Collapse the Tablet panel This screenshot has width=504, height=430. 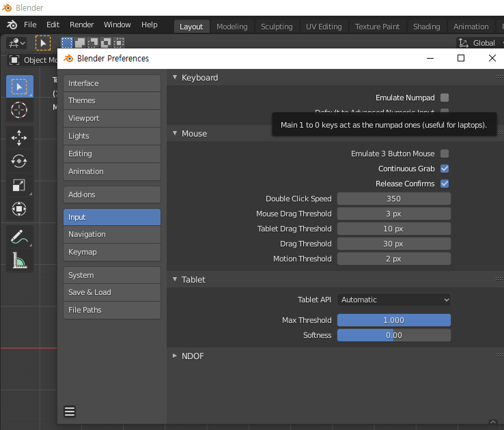click(175, 279)
